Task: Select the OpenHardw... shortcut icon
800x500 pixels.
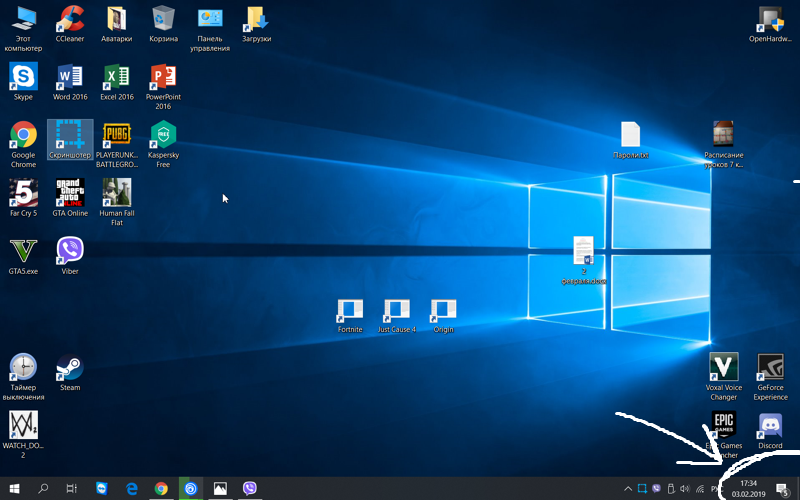Action: 770,24
